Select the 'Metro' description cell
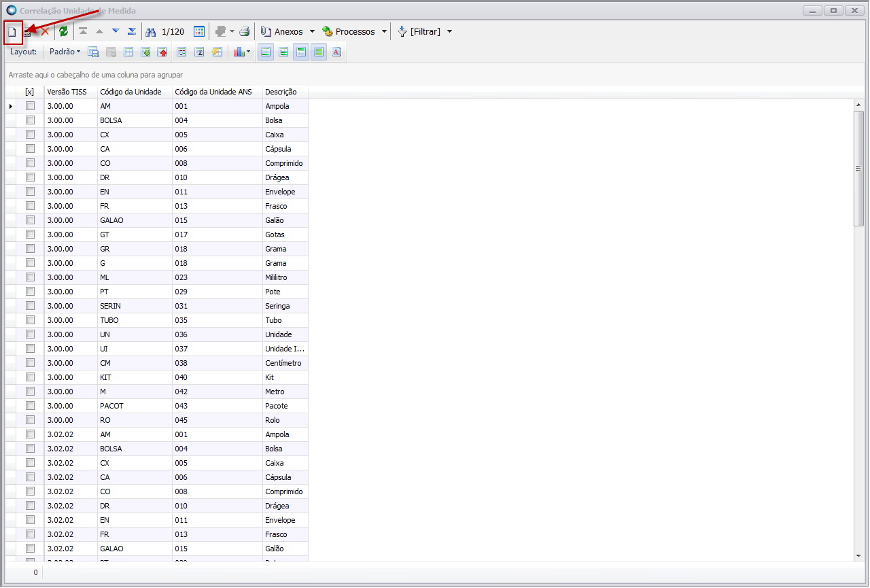 (x=285, y=392)
